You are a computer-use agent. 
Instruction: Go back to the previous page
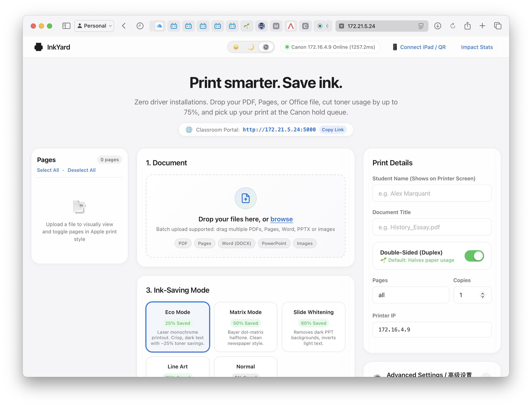[x=124, y=26]
